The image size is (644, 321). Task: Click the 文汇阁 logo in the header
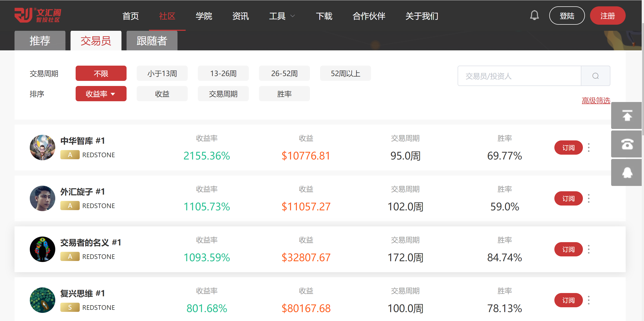(x=38, y=15)
